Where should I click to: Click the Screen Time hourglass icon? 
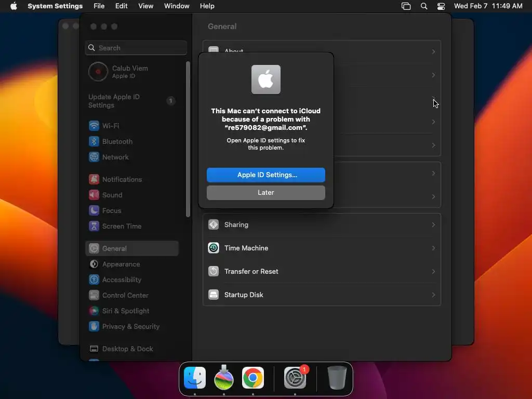click(94, 226)
